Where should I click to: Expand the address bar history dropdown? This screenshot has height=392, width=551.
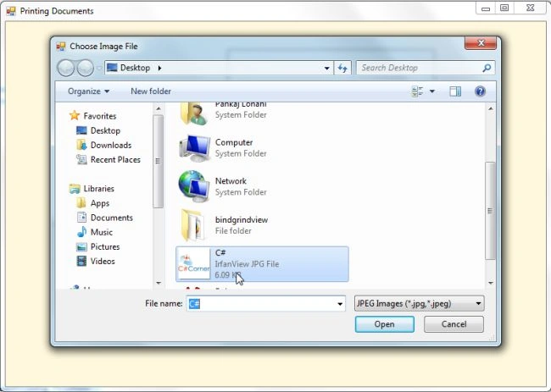coord(327,68)
